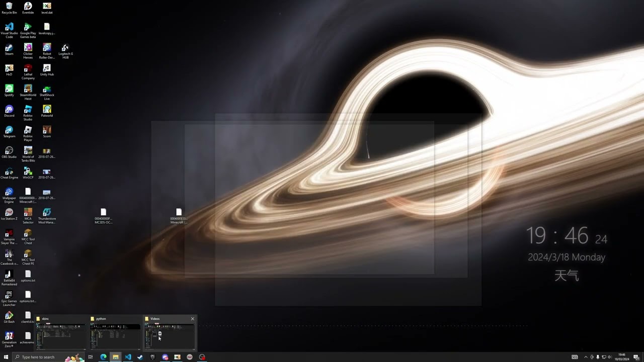Select the MCA Selector desktop icon

28,216
